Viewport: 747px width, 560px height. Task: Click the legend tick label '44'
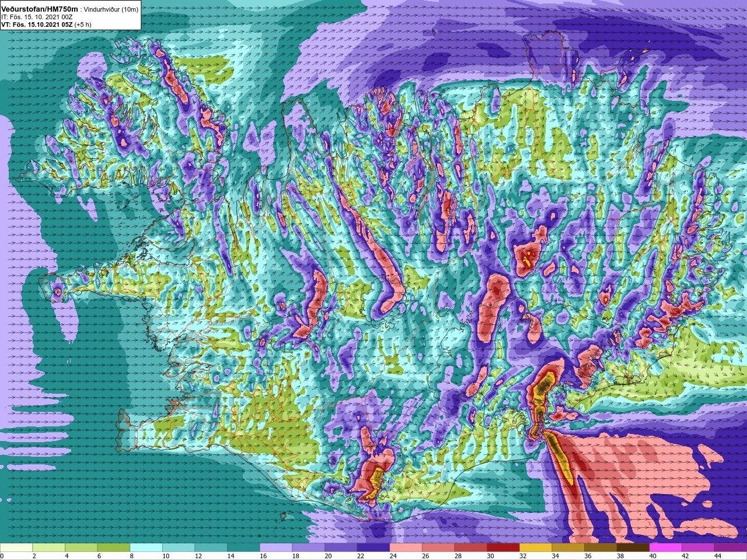tap(718, 556)
